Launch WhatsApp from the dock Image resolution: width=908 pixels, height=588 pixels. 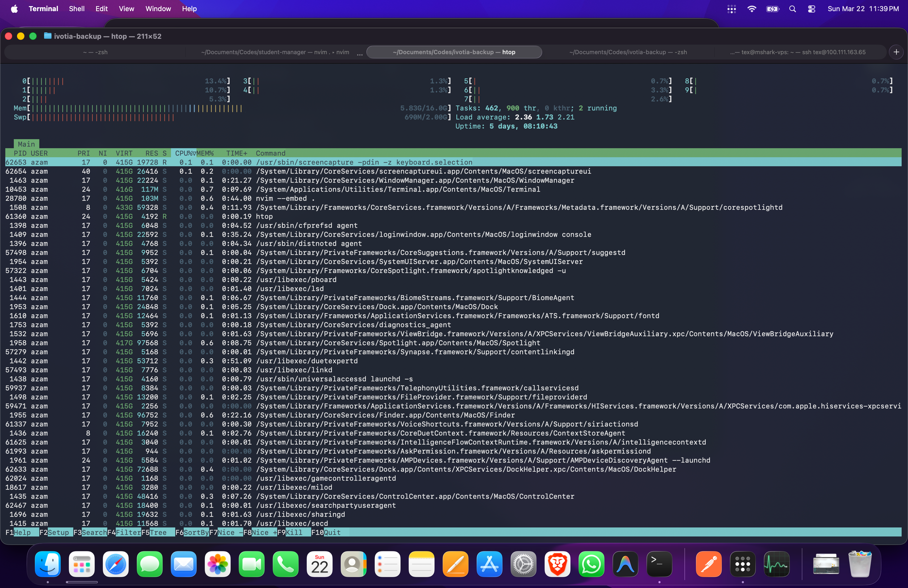click(591, 564)
